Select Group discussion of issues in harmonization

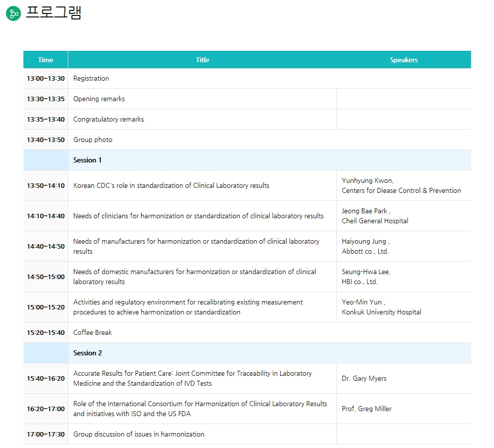pyautogui.click(x=139, y=435)
